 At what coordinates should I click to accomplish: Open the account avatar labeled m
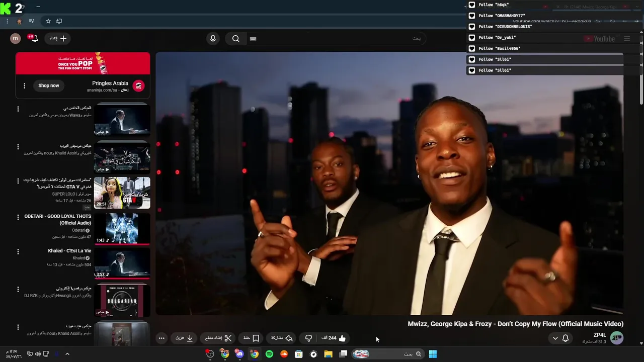point(16,38)
